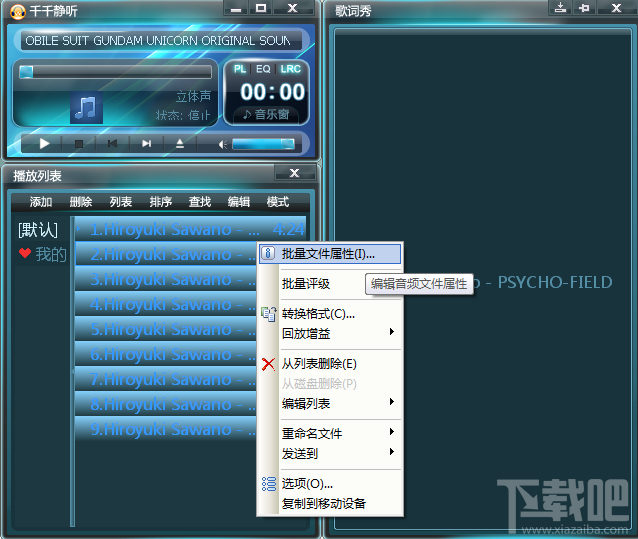Click the 千千静听 app logo icon
Screen dimensions: 638x539
(17, 11)
